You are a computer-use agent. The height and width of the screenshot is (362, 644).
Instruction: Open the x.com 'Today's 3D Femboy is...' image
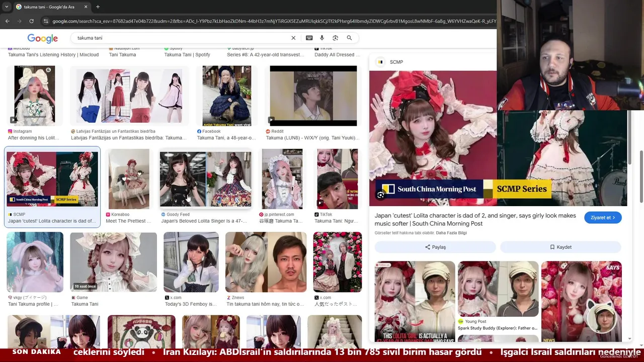[191, 262]
